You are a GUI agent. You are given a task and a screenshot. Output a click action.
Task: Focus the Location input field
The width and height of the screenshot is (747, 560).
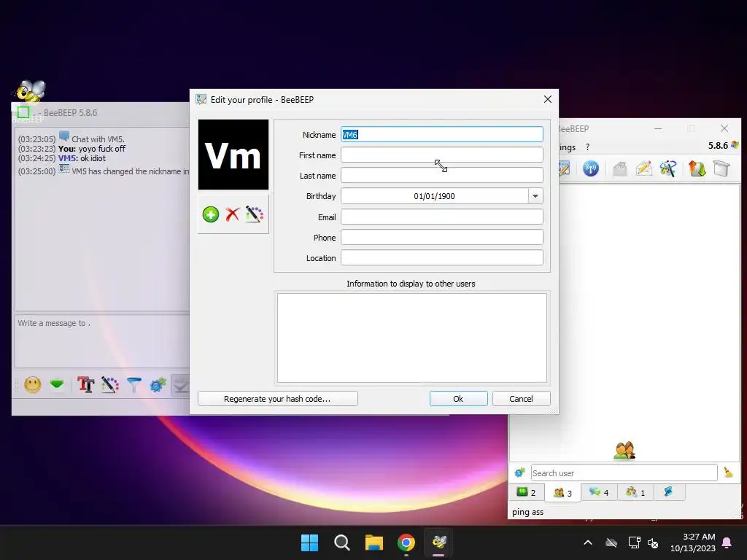click(441, 257)
